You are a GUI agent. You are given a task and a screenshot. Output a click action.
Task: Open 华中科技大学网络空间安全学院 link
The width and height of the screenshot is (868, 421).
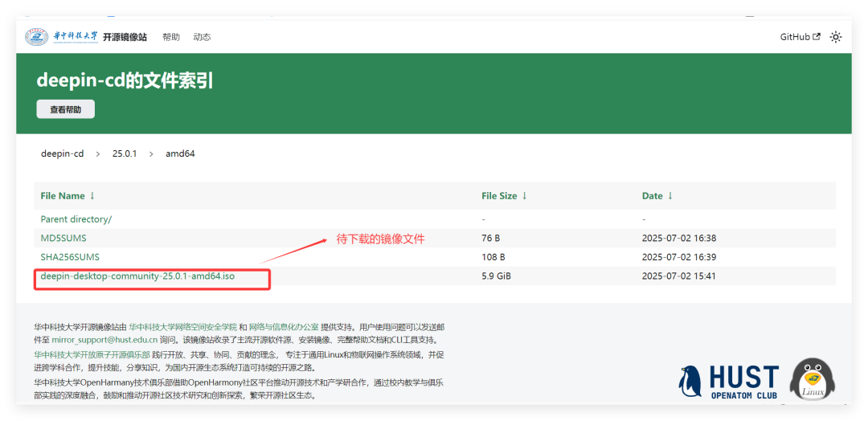pyautogui.click(x=182, y=326)
